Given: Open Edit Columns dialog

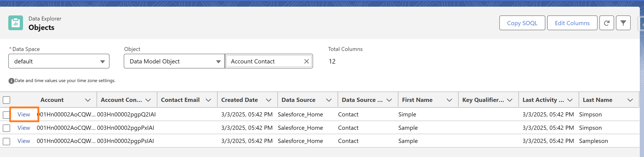Looking at the screenshot, I should click(572, 23).
